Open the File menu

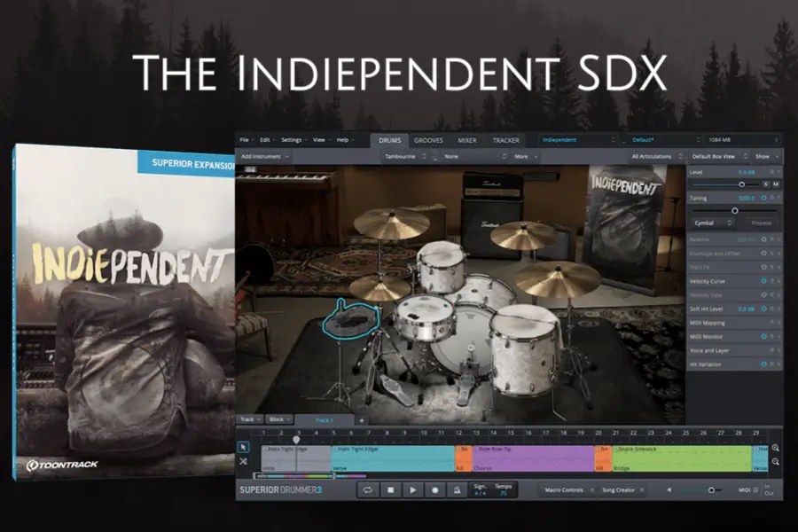coord(246,140)
